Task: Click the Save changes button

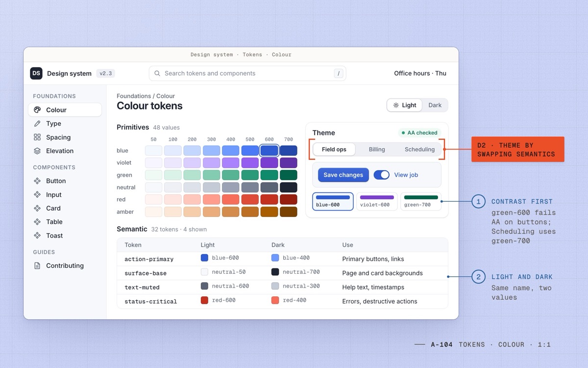Action: pos(343,175)
